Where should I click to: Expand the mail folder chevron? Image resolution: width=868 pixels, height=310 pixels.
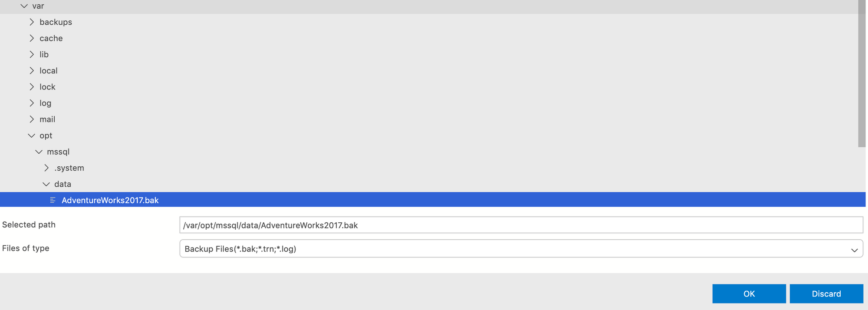[x=32, y=119]
